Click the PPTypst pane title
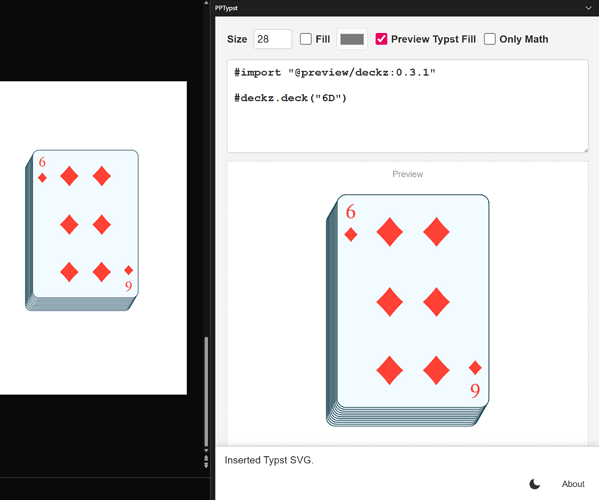The height and width of the screenshot is (500, 599). [x=226, y=8]
